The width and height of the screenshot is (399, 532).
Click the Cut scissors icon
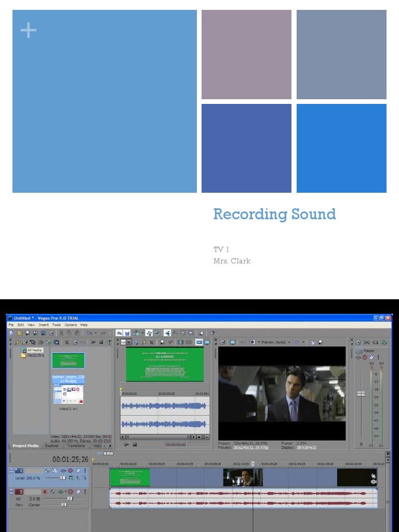61,333
